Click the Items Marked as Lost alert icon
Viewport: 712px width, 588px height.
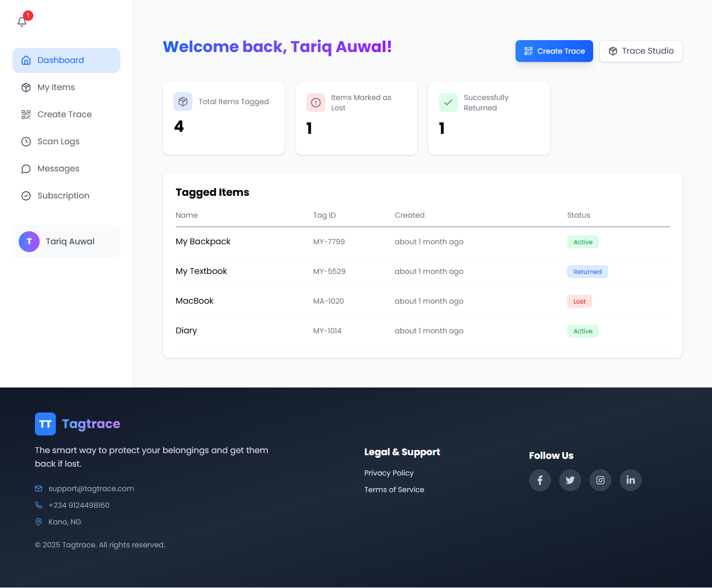pyautogui.click(x=315, y=102)
